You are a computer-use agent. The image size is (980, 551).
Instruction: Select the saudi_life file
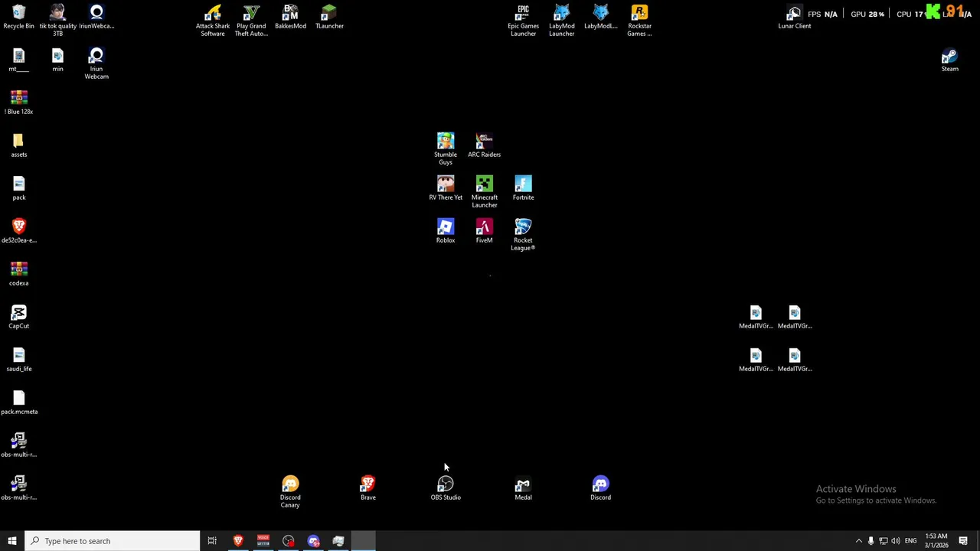pyautogui.click(x=18, y=360)
